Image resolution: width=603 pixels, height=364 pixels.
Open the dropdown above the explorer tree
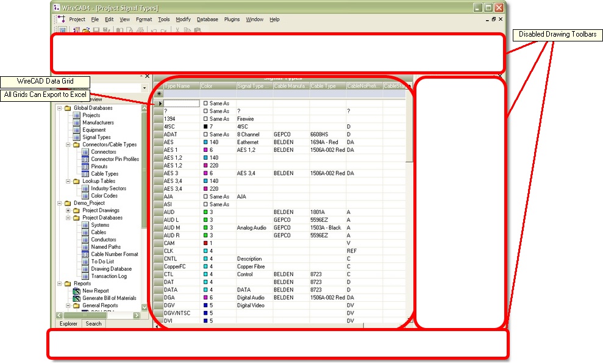145,88
